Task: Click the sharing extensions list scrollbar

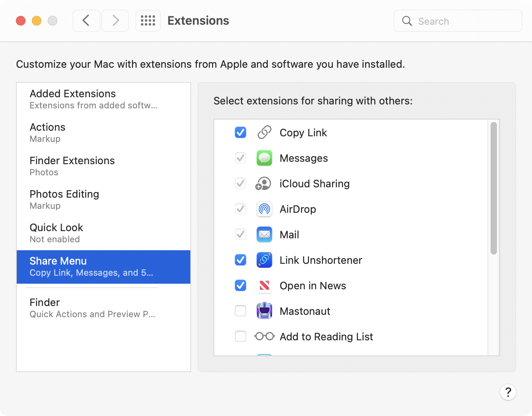Action: tap(494, 188)
